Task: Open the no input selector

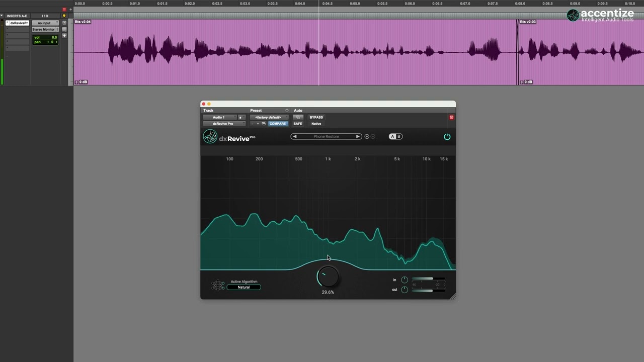Action: click(x=45, y=23)
